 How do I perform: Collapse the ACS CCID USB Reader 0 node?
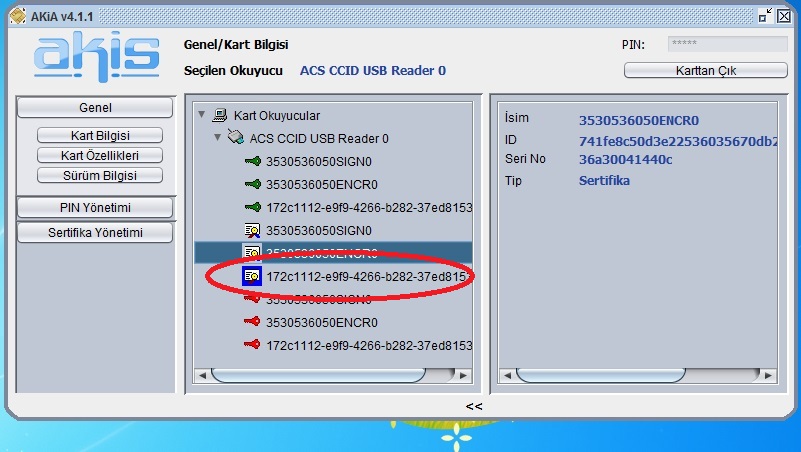(x=218, y=138)
